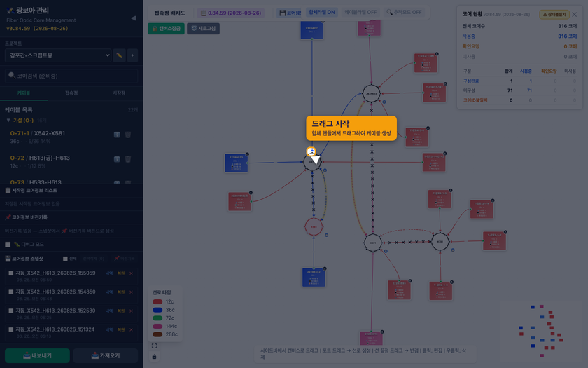
Task: Click the 가져오기 import button
Action: click(106, 355)
